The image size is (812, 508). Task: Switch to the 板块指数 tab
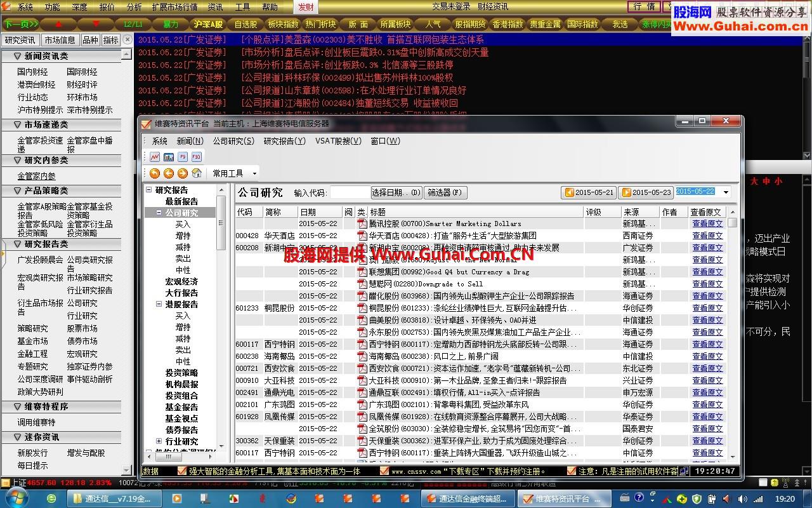(283, 24)
